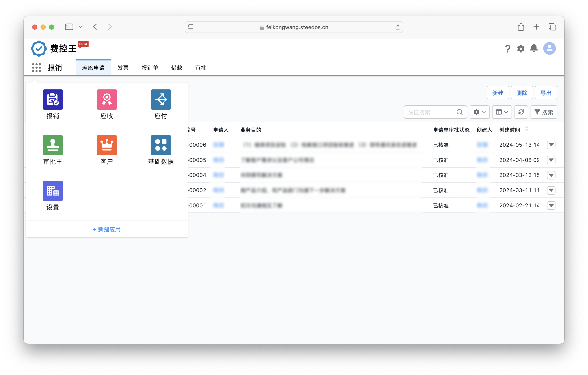588x375 pixels.
Task: Open the help question mark icon
Action: [x=508, y=48]
